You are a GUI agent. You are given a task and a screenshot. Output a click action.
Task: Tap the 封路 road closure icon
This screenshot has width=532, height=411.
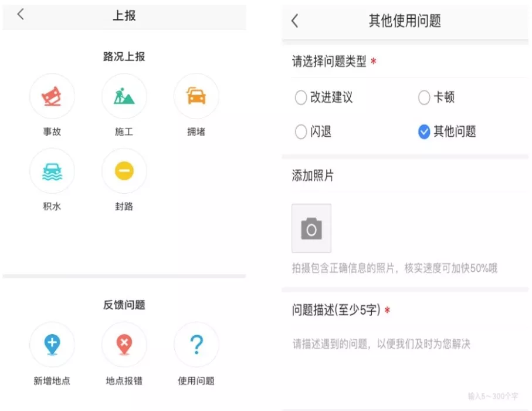pos(124,171)
